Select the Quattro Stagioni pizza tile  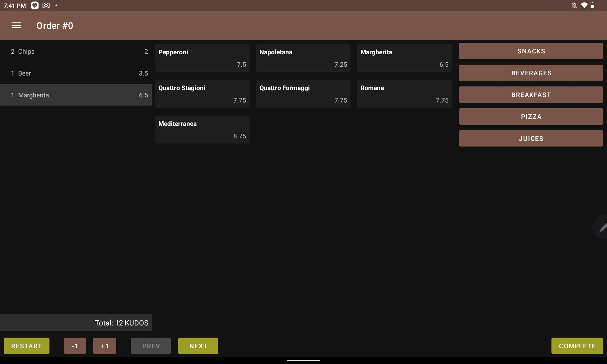[202, 93]
